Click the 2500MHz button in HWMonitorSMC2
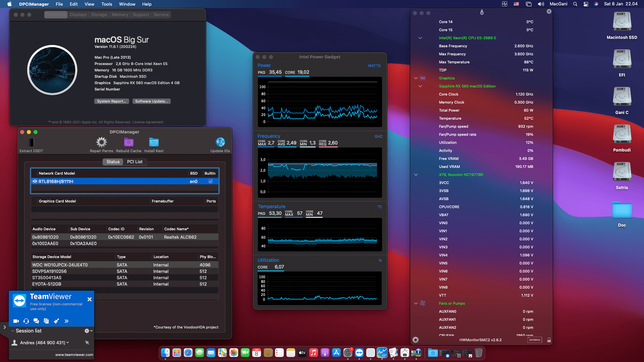Screen dimensions: 644x362 pos(534,340)
